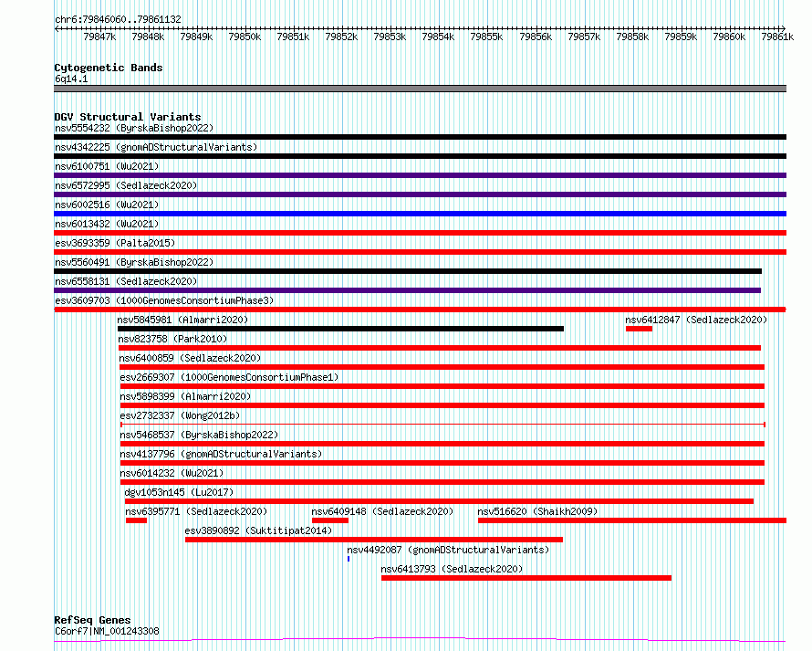This screenshot has width=812, height=651.
Task: Select the nsv6100751 (Wu2021) variant label
Action: coord(107,166)
